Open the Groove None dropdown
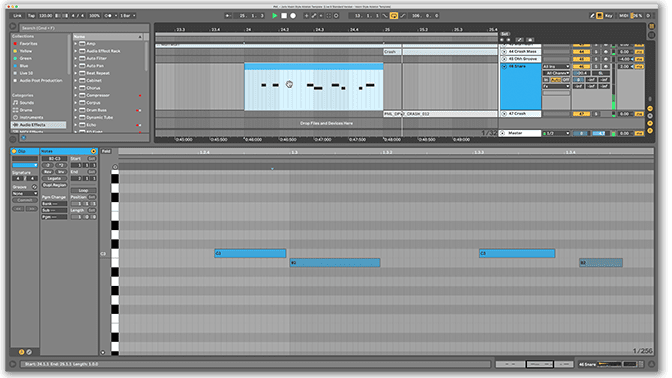 point(24,193)
